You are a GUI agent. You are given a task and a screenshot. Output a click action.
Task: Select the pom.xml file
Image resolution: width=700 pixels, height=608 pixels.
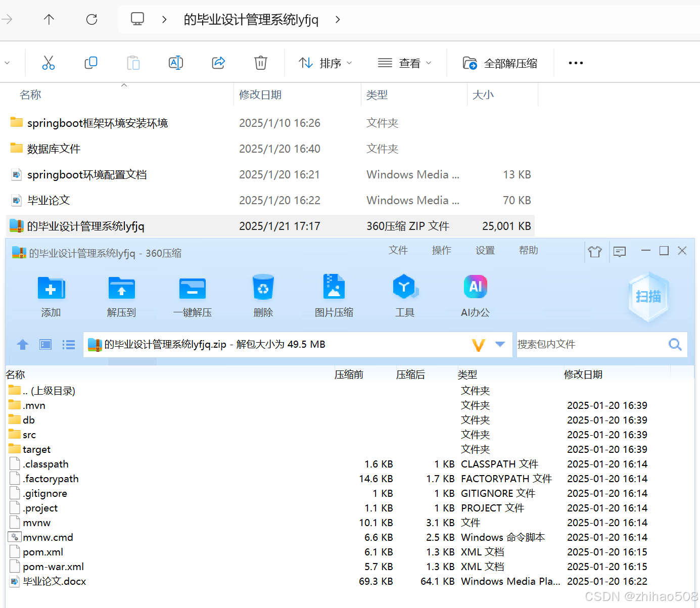[36, 552]
